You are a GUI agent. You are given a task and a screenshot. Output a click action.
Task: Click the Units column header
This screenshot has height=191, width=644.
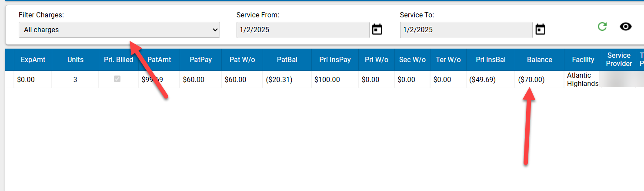[75, 60]
